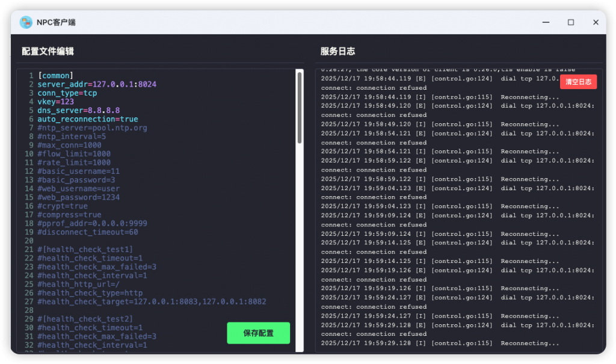Click the auto_reconnection=true line
Screen dimensions: 616x364
pos(87,119)
